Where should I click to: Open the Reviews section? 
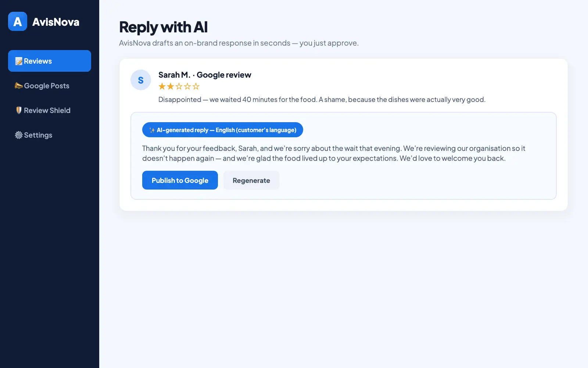pos(50,61)
